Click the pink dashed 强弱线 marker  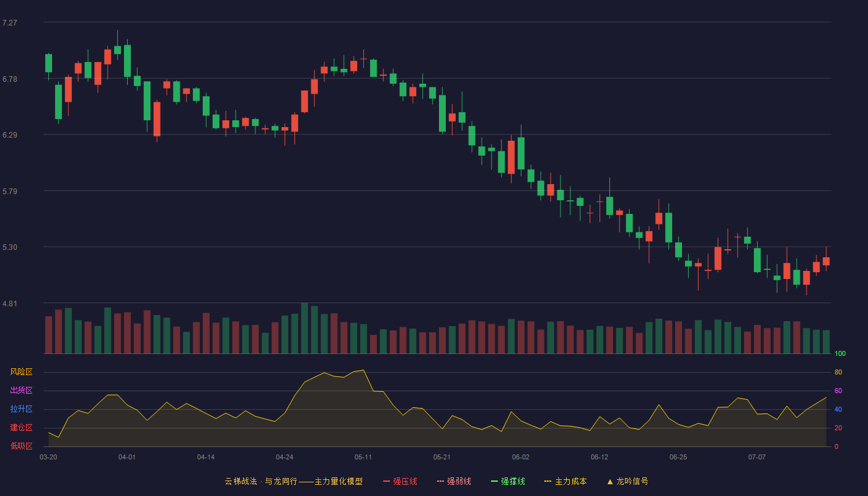pyautogui.click(x=440, y=481)
